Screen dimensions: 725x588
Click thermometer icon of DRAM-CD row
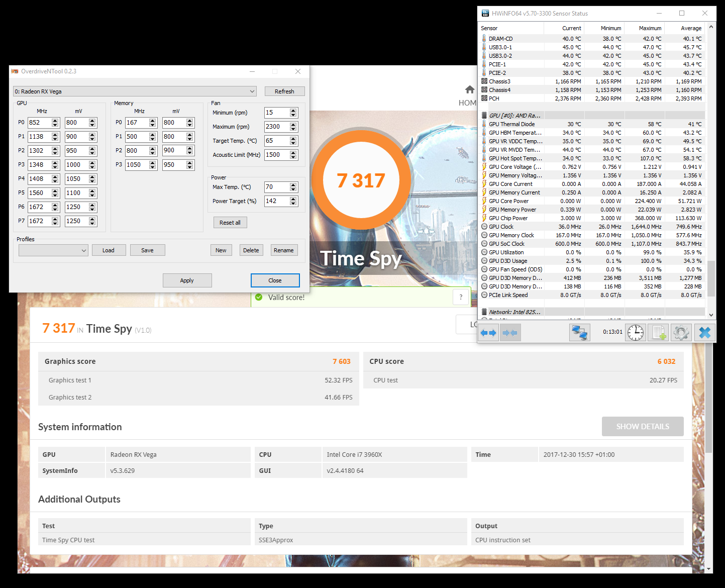pos(484,39)
